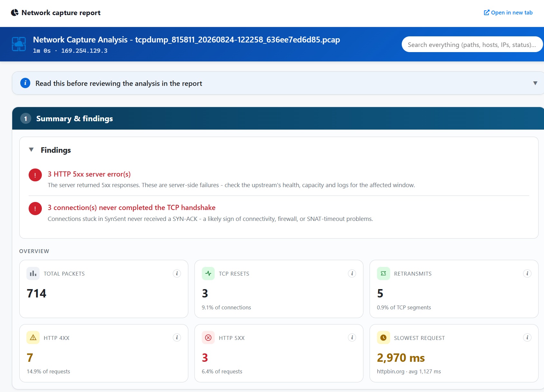Viewport: 544px width, 392px height.
Task: Show info for the TCP Resets card
Action: pos(352,273)
